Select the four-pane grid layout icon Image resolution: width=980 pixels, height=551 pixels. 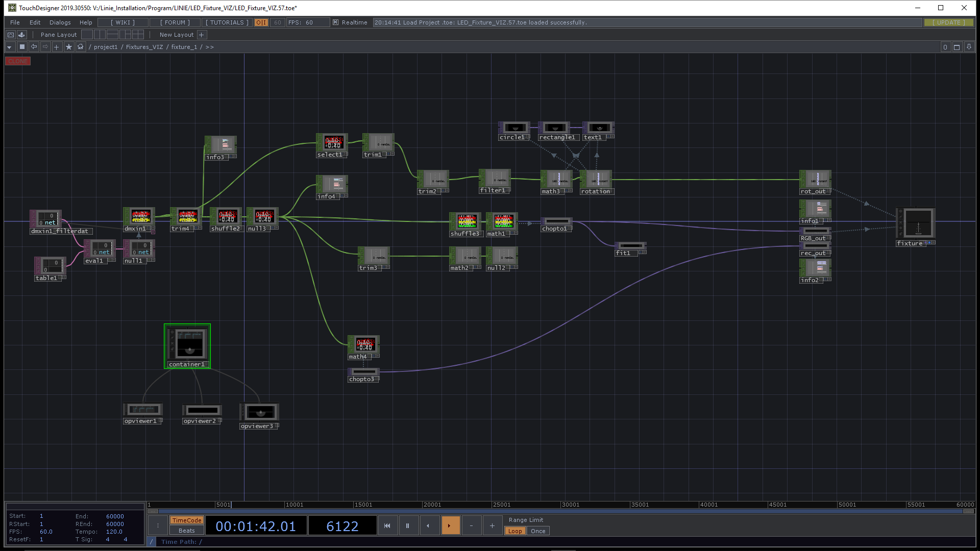coord(138,35)
